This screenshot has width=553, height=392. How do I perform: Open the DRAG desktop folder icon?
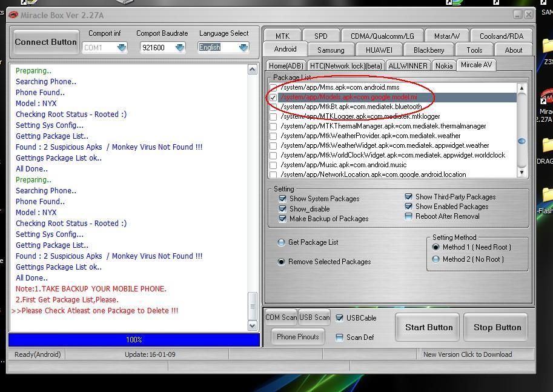click(x=548, y=145)
